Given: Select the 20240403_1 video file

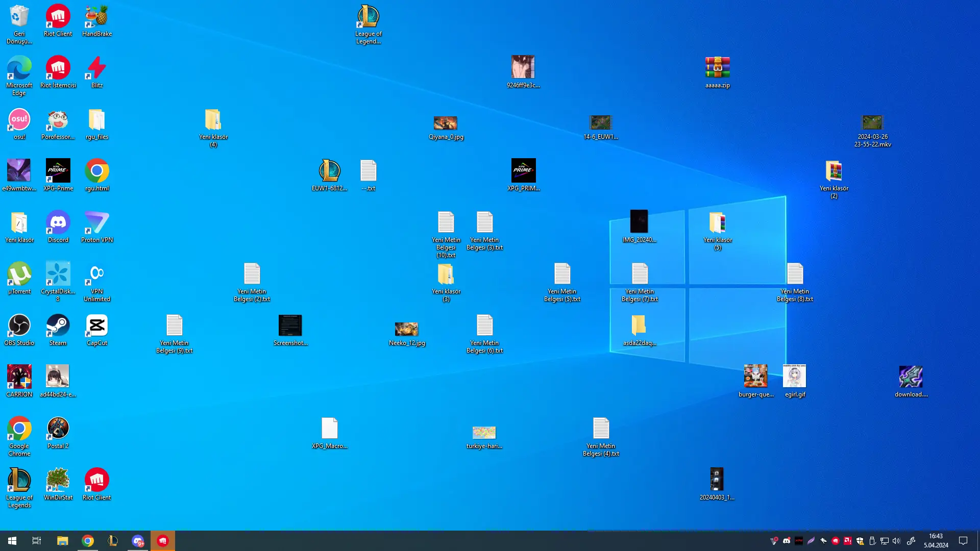Looking at the screenshot, I should (717, 484).
